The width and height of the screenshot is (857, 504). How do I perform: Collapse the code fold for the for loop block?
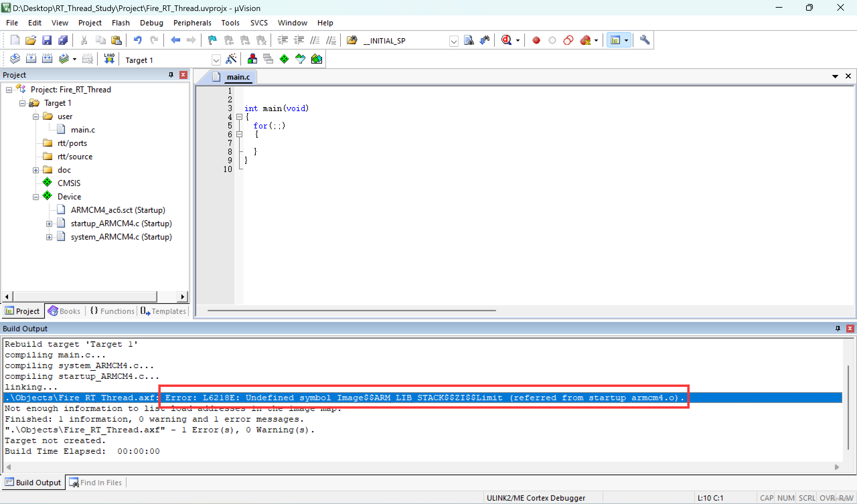tap(239, 134)
